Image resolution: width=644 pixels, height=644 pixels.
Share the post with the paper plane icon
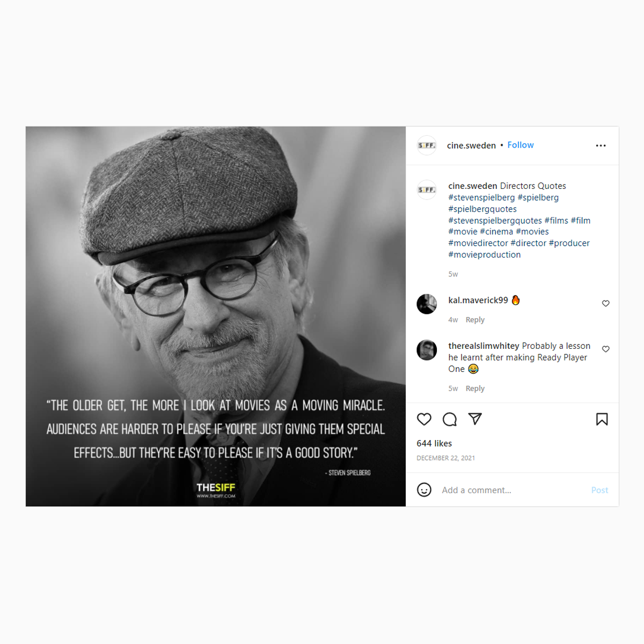[x=475, y=419]
